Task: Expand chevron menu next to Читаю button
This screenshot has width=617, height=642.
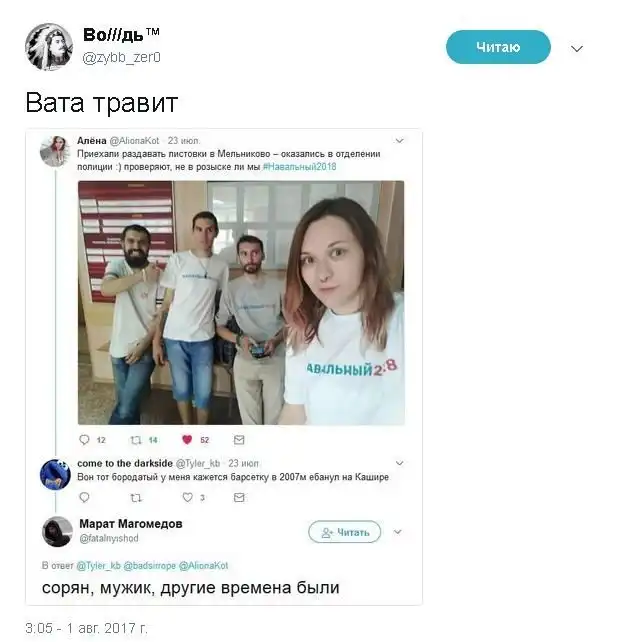Action: pyautogui.click(x=577, y=49)
